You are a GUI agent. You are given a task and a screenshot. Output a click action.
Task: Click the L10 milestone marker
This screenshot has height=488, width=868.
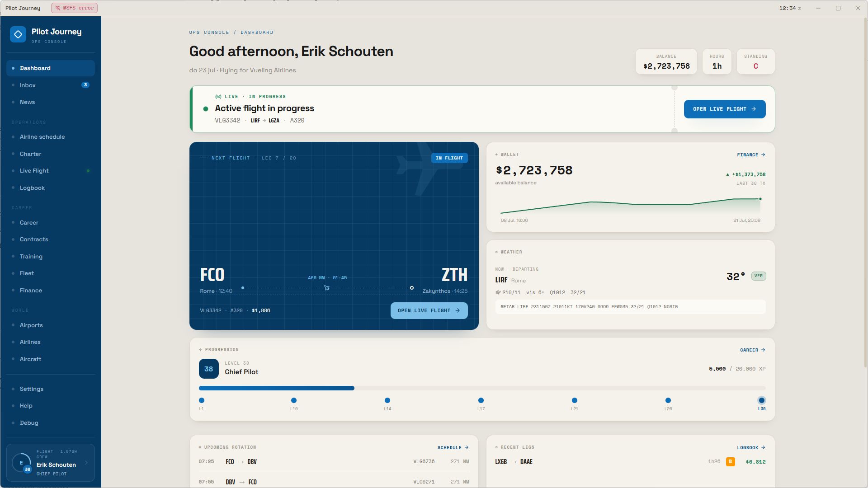[294, 400]
